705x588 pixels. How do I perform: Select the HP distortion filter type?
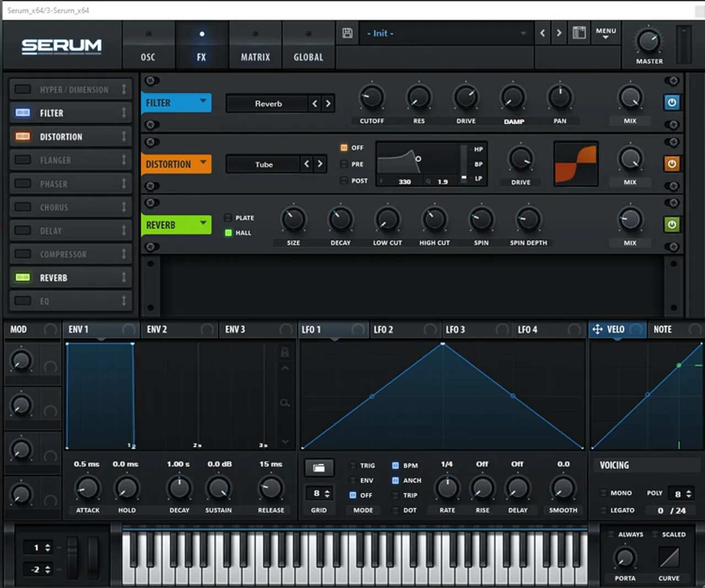478,149
